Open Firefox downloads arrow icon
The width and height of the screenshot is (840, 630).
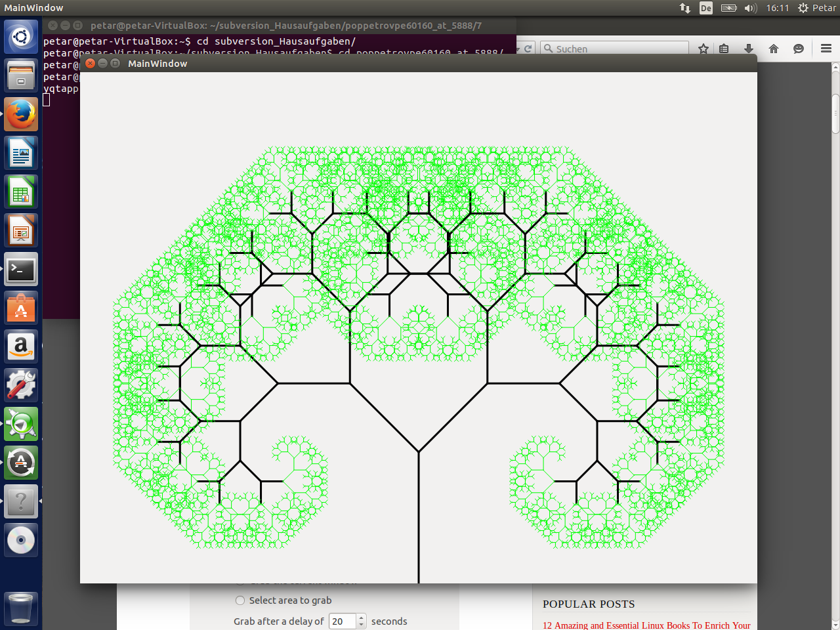[748, 49]
